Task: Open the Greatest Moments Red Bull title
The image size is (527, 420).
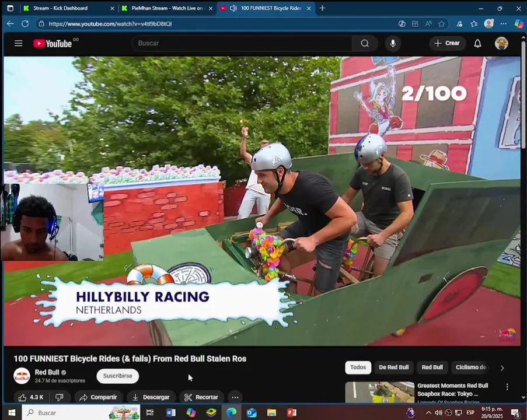Action: point(452,390)
